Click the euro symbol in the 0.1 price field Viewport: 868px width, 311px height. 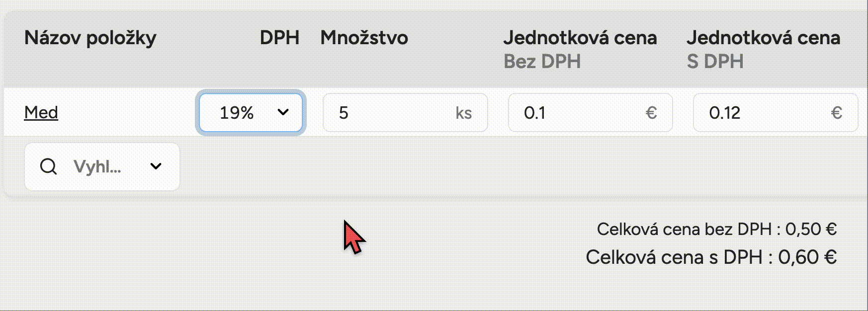(651, 113)
